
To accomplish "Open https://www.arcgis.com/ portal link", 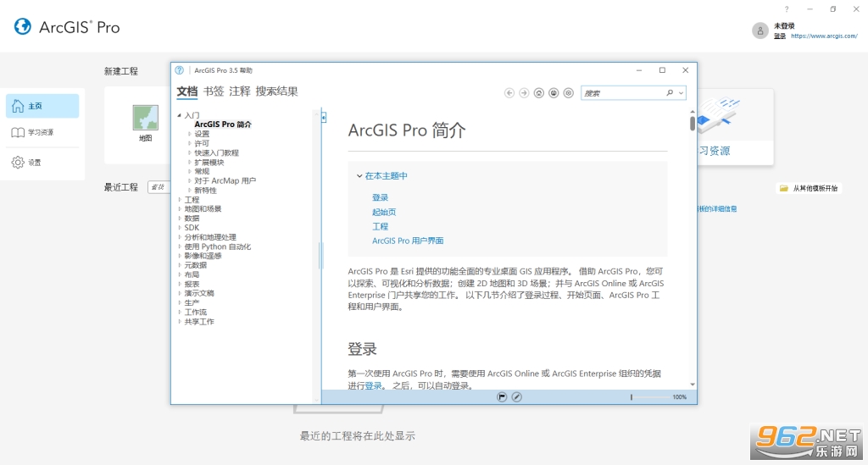I will click(x=824, y=36).
